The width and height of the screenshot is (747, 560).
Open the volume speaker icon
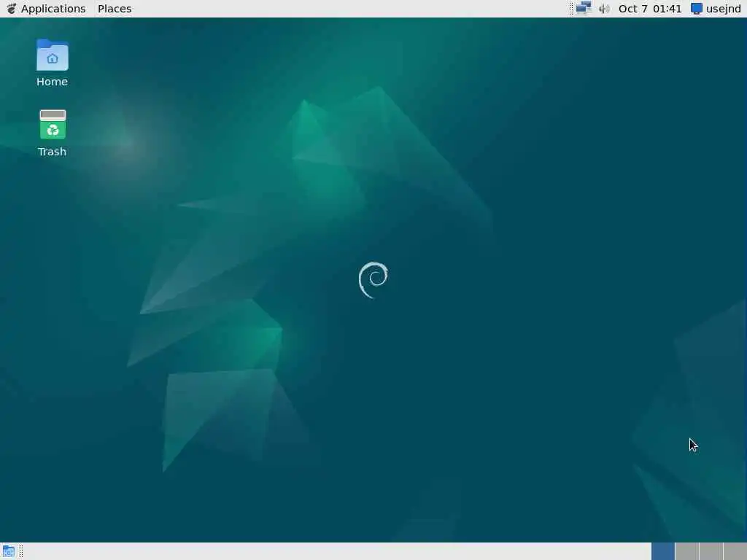click(x=604, y=9)
